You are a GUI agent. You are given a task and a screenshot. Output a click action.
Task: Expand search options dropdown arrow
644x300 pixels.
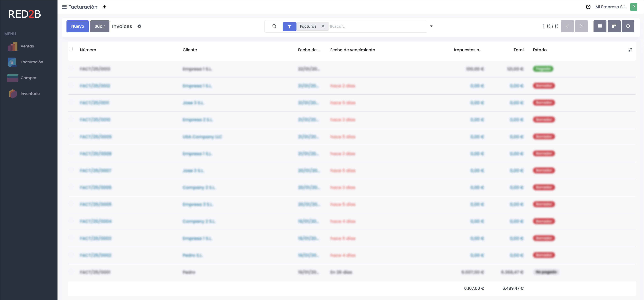coord(431,26)
